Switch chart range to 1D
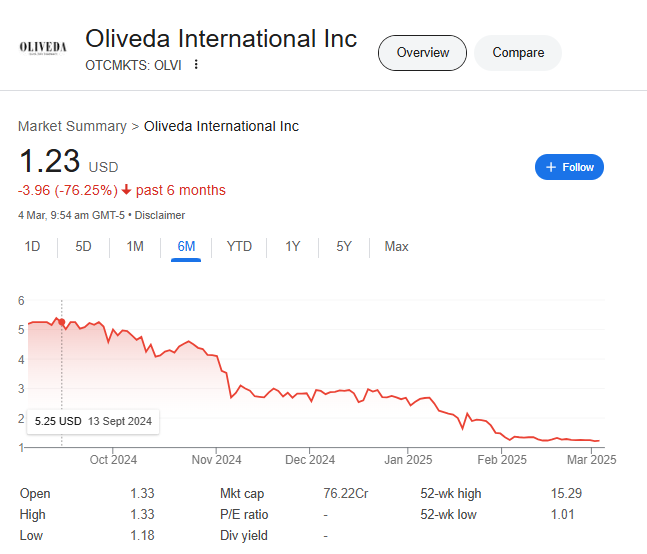The image size is (647, 554). (x=32, y=247)
